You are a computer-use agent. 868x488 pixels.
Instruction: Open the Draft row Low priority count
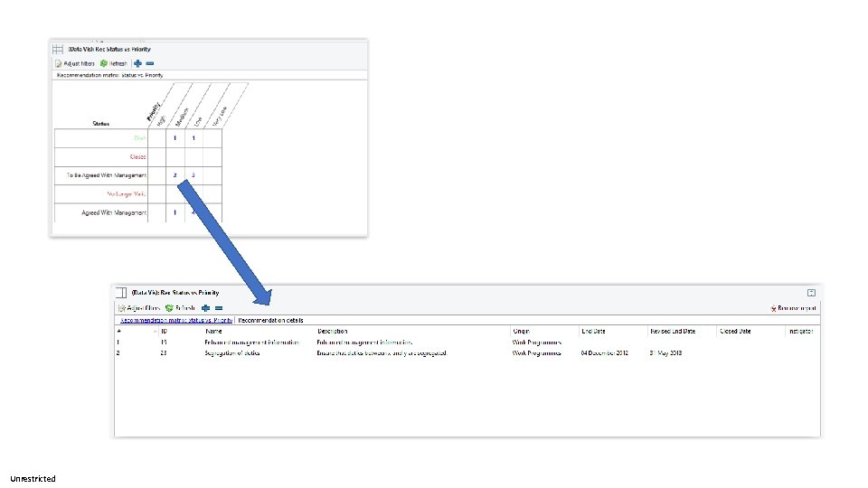point(193,138)
